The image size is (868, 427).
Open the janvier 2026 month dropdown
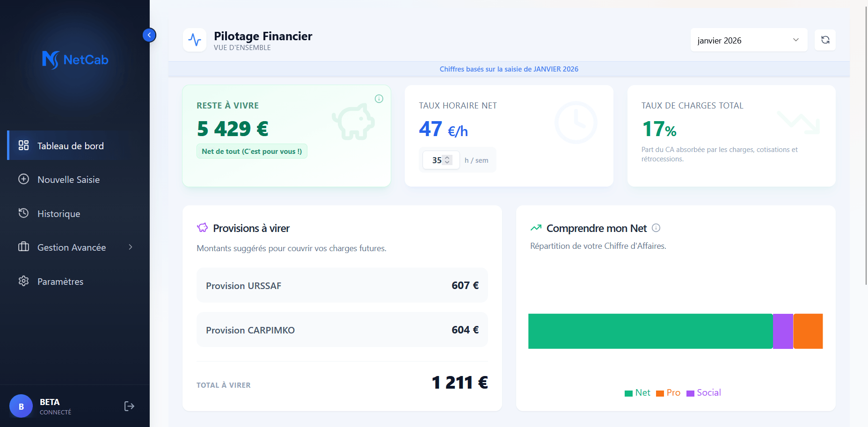(749, 40)
